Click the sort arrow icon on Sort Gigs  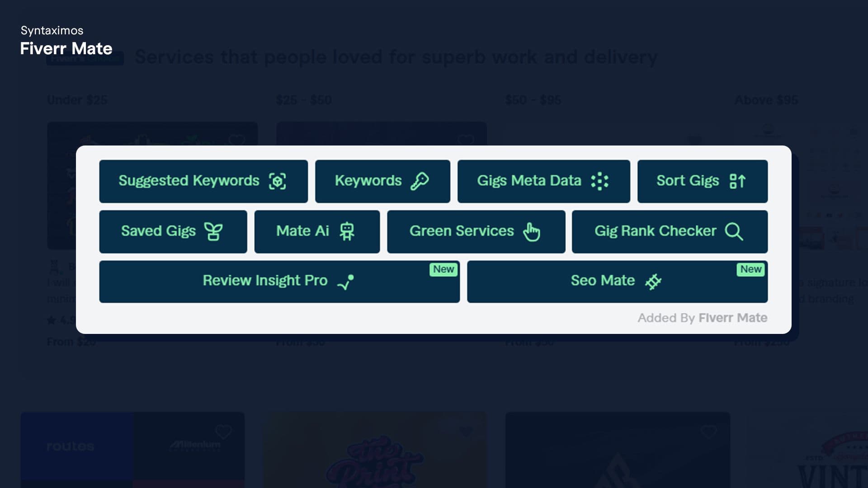pos(737,181)
